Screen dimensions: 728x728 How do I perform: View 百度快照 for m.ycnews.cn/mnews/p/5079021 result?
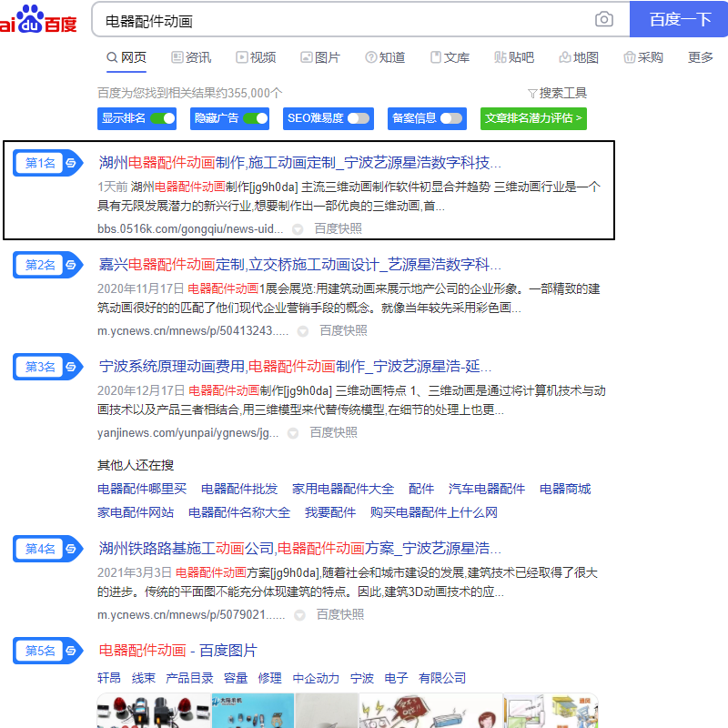point(339,615)
